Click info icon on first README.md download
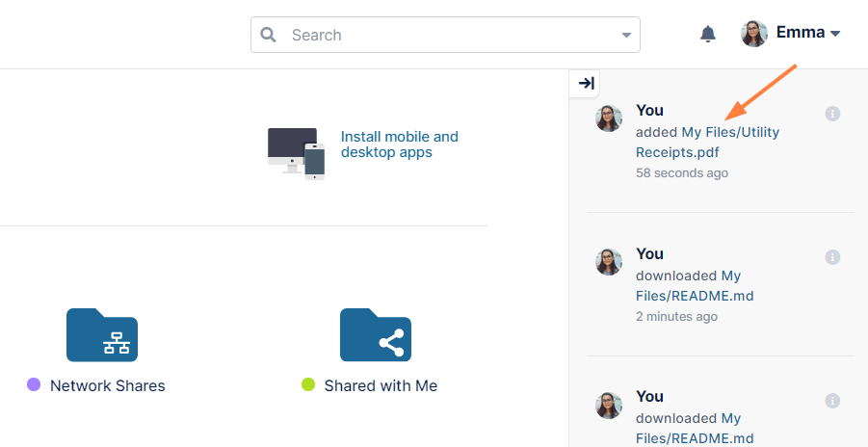This screenshot has width=868, height=447. [833, 257]
